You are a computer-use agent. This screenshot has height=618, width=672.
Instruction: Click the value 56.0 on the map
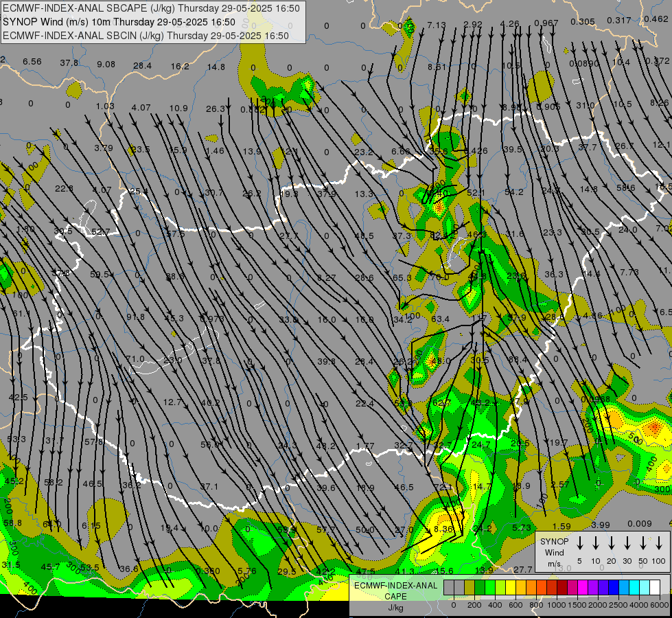pos(210,445)
